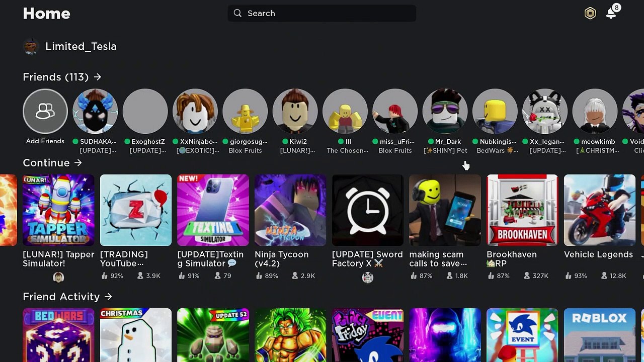Open Roblox building game thumbnail
Image resolution: width=644 pixels, height=362 pixels.
click(600, 335)
